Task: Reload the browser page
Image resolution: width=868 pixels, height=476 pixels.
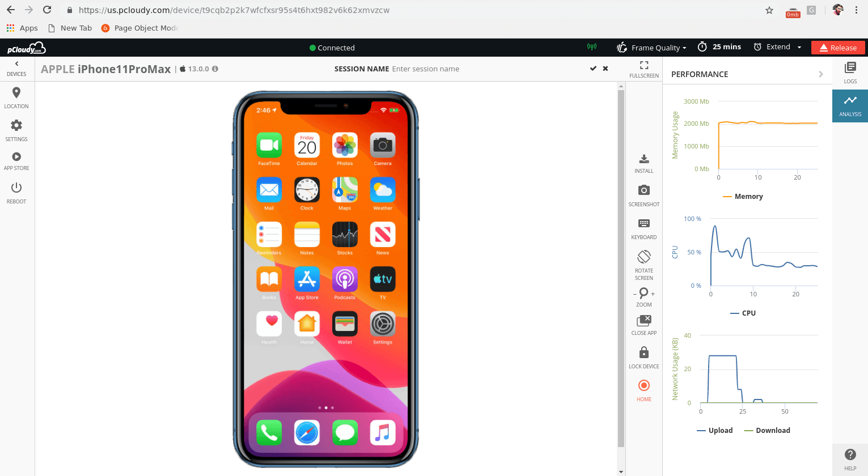Action: click(47, 10)
